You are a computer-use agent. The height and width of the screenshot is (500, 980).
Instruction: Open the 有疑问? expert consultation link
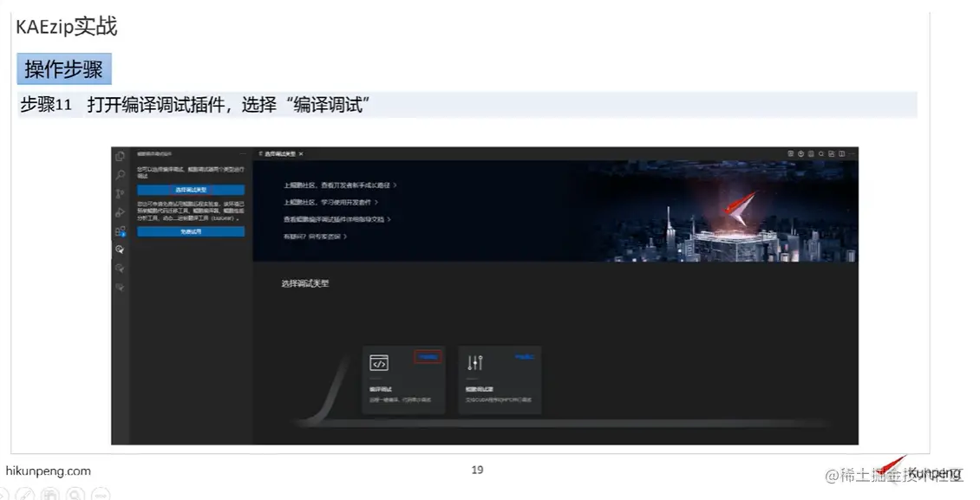coord(315,237)
